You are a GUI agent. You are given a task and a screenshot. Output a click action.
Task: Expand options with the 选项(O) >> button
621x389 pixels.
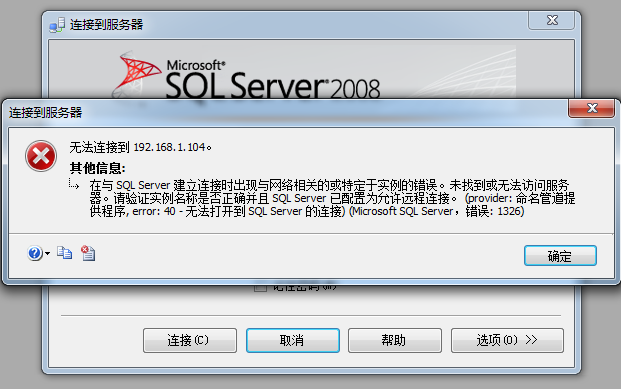pyautogui.click(x=507, y=340)
